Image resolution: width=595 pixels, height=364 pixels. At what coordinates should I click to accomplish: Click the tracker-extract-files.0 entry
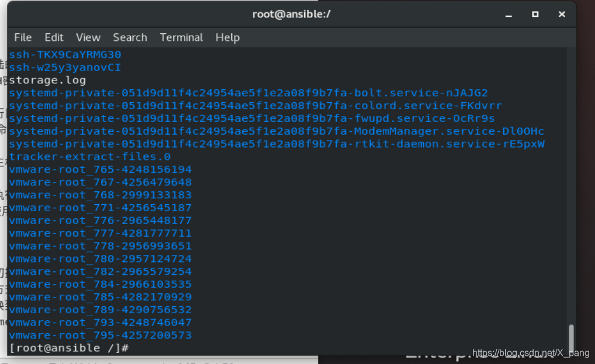pyautogui.click(x=90, y=157)
